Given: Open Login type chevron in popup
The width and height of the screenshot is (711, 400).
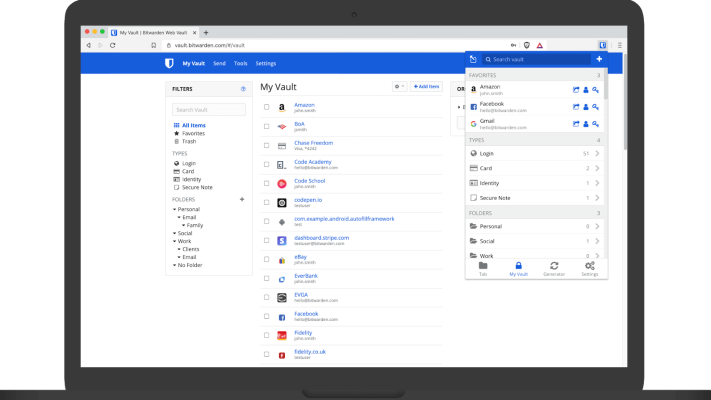Looking at the screenshot, I should [x=597, y=153].
